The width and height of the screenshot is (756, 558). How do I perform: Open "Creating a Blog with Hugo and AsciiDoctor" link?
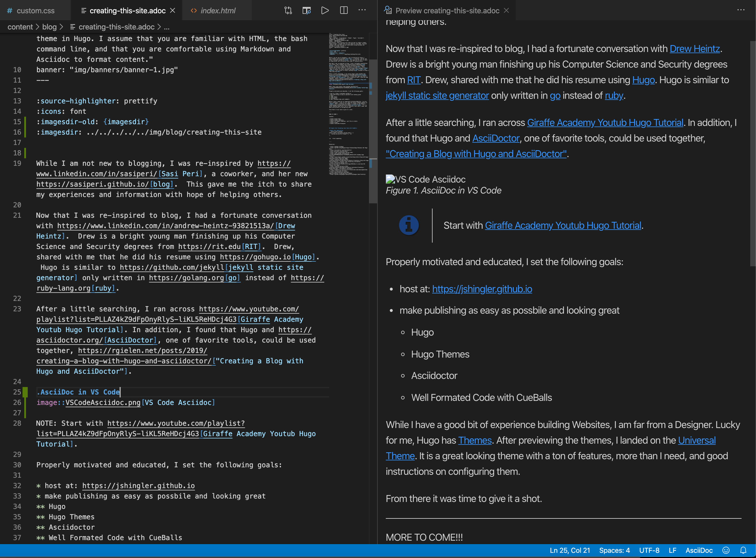(476, 154)
